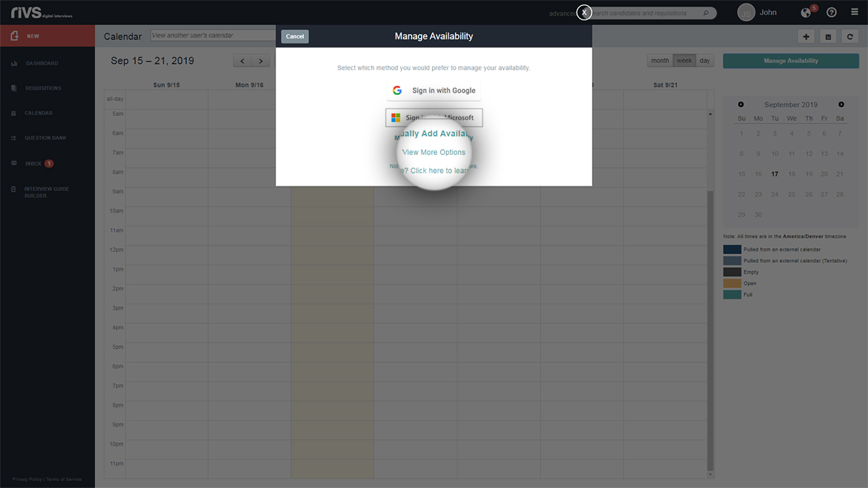Open Interview Guide Builder in sidebar
868x488 pixels.
tap(47, 192)
